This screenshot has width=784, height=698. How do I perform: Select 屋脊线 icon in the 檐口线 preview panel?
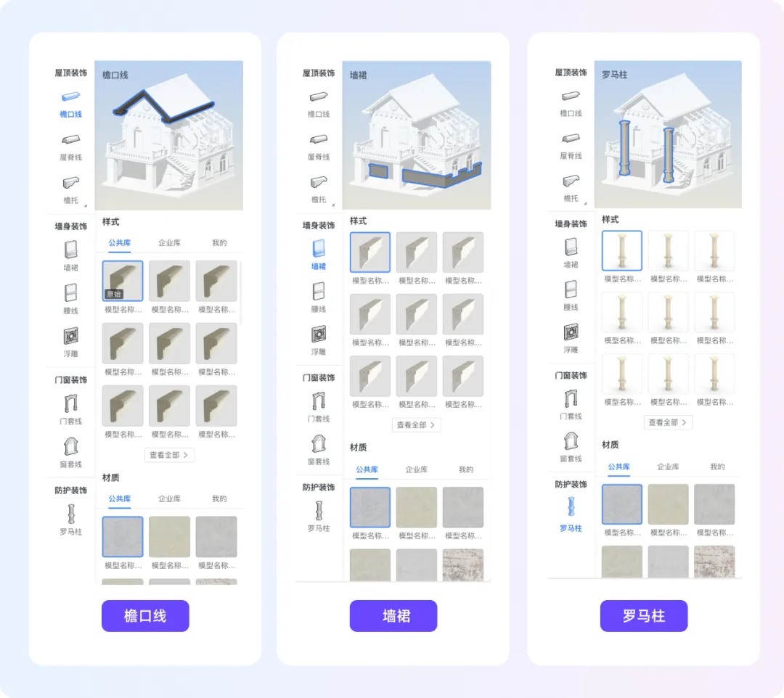click(70, 140)
